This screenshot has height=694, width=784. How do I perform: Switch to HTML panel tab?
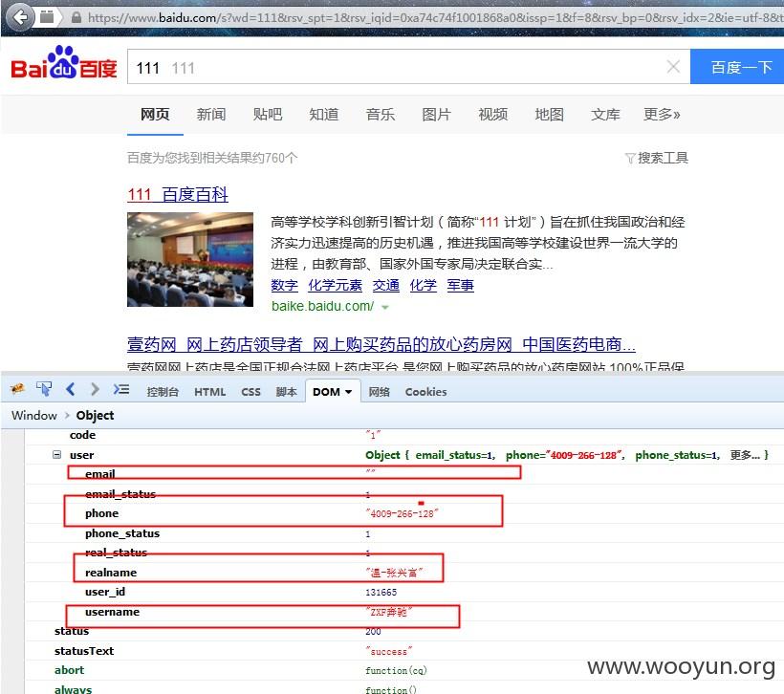[210, 392]
